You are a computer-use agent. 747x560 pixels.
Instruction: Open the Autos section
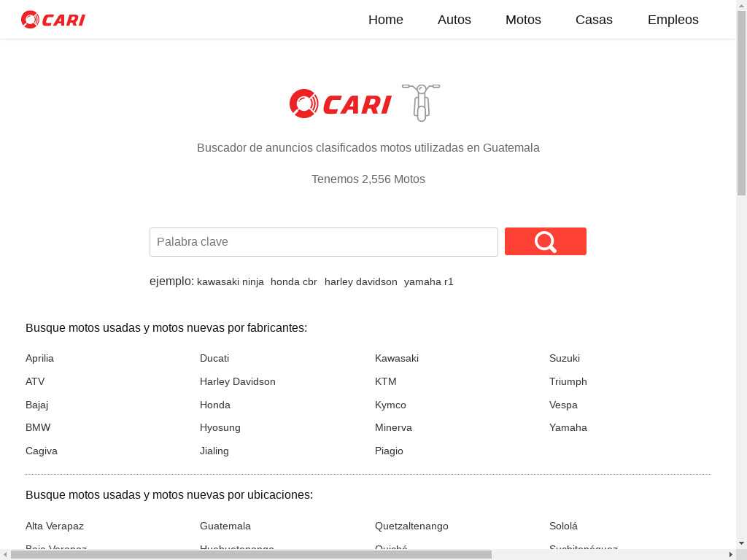coord(454,20)
